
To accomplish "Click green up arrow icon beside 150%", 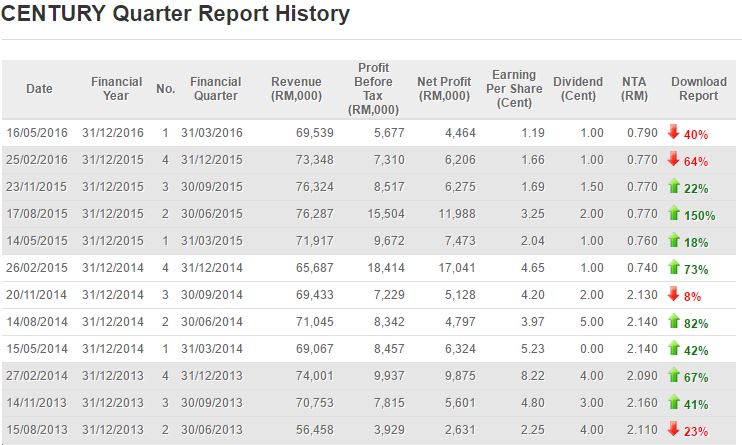I will 673,213.
